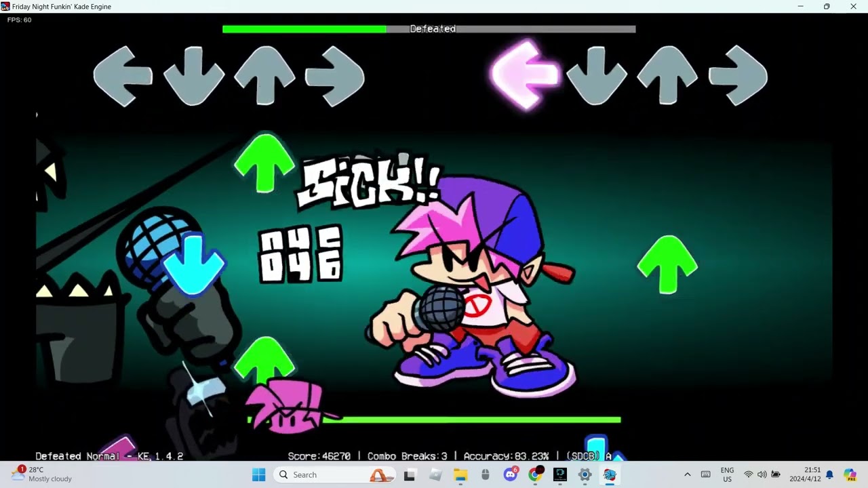Open the notification bell
Image resolution: width=868 pixels, height=488 pixels.
click(x=829, y=474)
